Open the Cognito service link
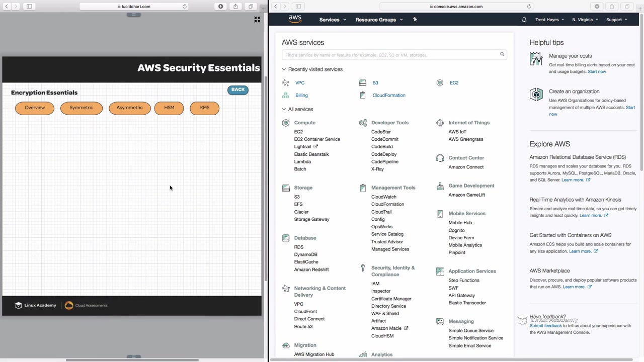The image size is (644, 362). [x=457, y=230]
